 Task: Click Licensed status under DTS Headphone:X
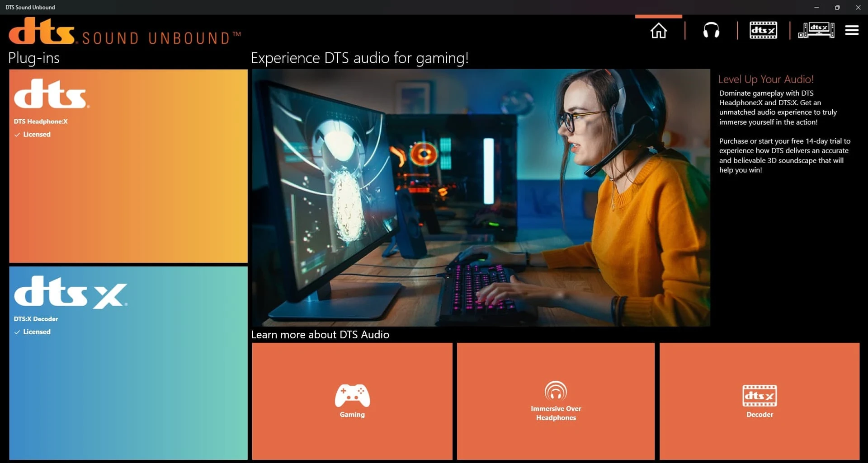(33, 134)
